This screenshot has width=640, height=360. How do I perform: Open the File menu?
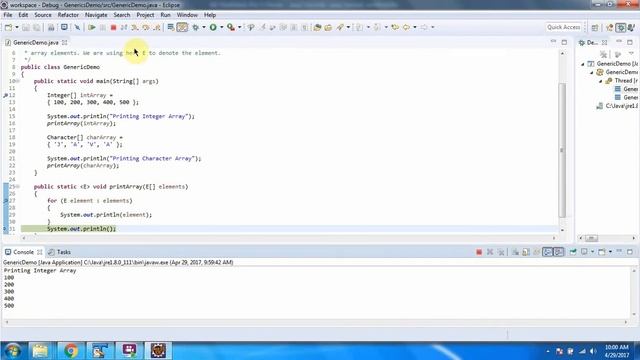coord(8,15)
